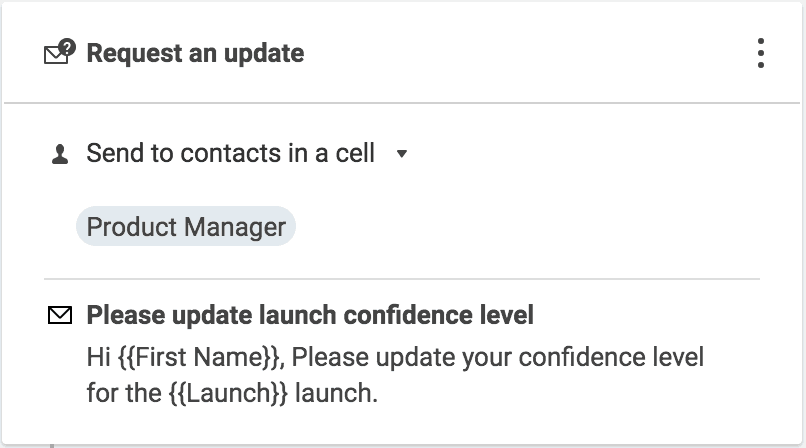Open the Please update launch confidence level subject
The width and height of the screenshot is (806, 448).
[x=310, y=316]
